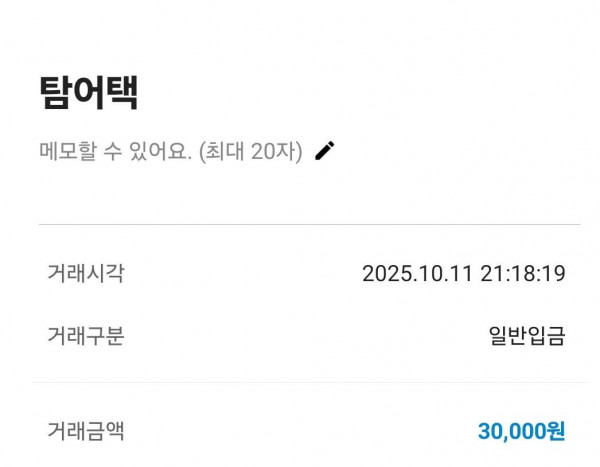Click the 원 currency unit after 30,000
This screenshot has width=600, height=467.
coord(555,432)
